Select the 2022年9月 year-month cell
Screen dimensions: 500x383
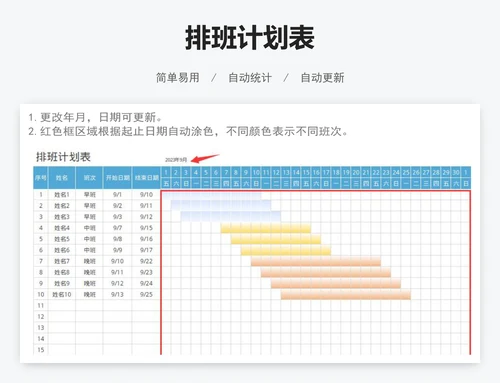coord(176,160)
